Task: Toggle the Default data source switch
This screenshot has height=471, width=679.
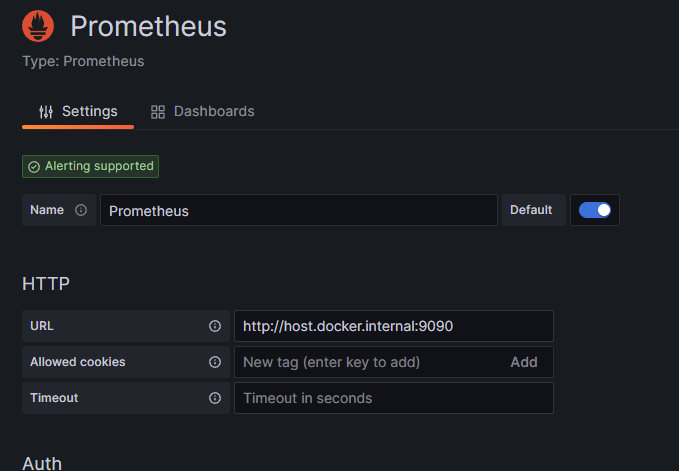Action: pyautogui.click(x=595, y=210)
